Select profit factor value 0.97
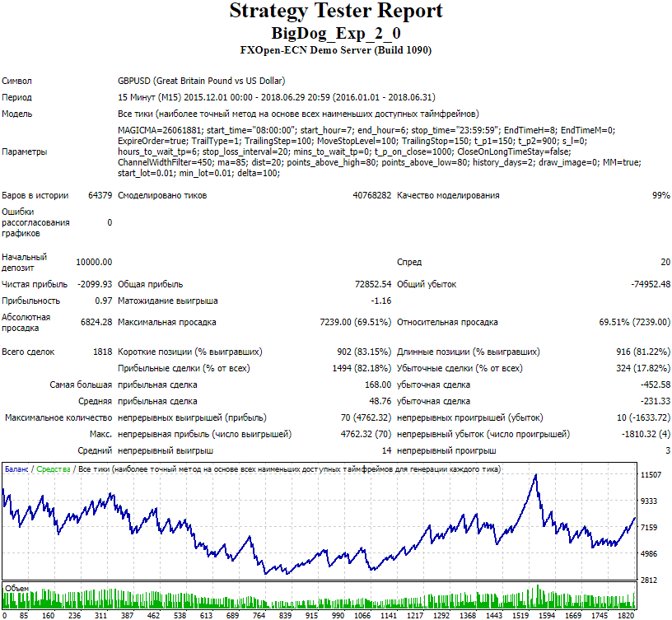The height and width of the screenshot is (620, 672). (x=103, y=301)
